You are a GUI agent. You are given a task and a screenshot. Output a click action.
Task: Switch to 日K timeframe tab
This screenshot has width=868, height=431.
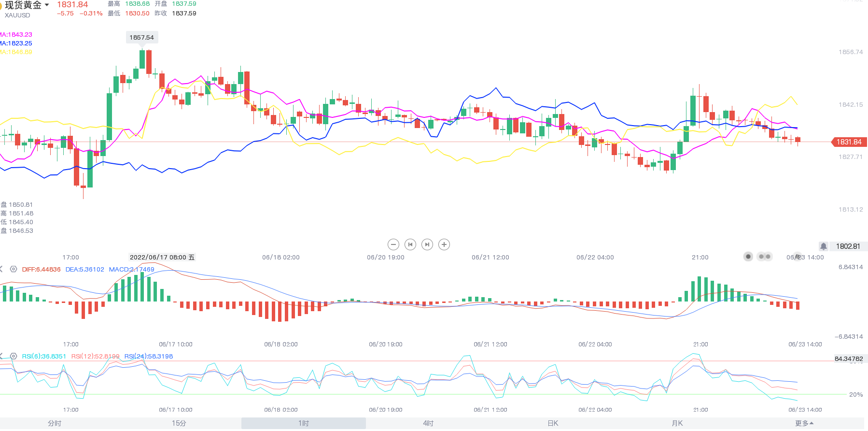pyautogui.click(x=553, y=423)
